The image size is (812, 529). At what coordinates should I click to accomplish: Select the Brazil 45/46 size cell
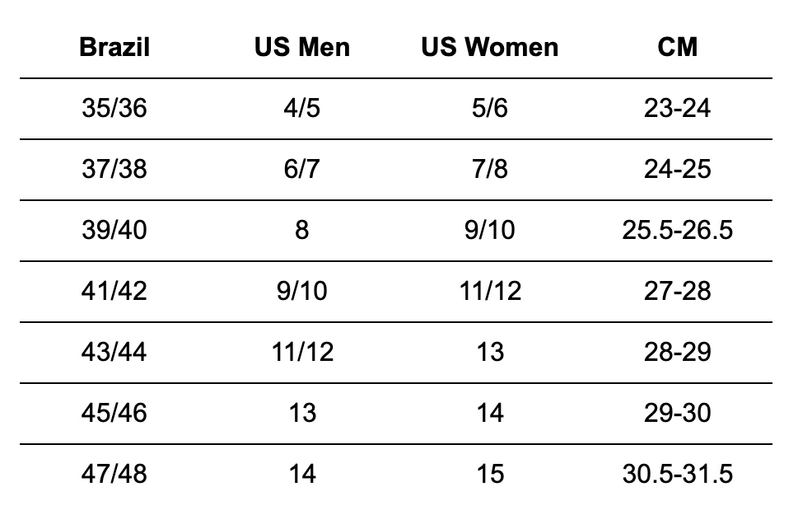pyautogui.click(x=114, y=413)
